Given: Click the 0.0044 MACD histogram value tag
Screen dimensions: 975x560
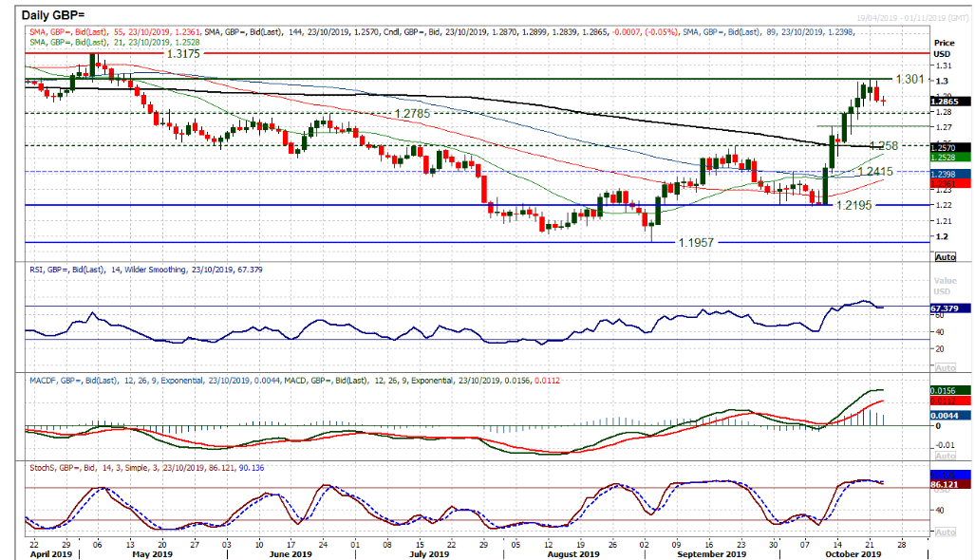Looking at the screenshot, I should (x=949, y=416).
